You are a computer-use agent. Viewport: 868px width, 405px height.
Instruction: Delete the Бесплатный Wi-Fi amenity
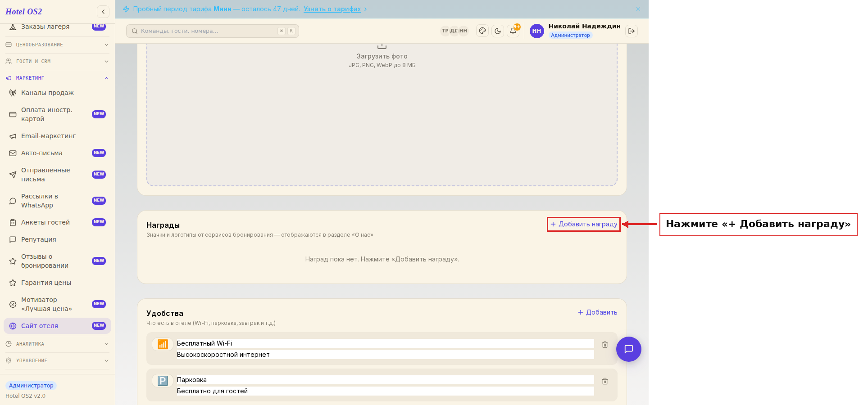point(605,345)
